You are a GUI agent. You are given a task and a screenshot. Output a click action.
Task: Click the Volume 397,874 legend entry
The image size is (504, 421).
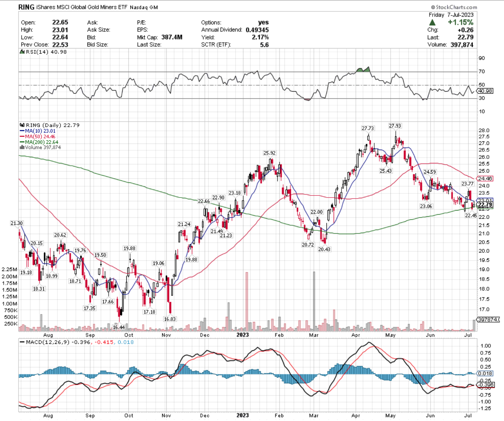tap(40, 147)
